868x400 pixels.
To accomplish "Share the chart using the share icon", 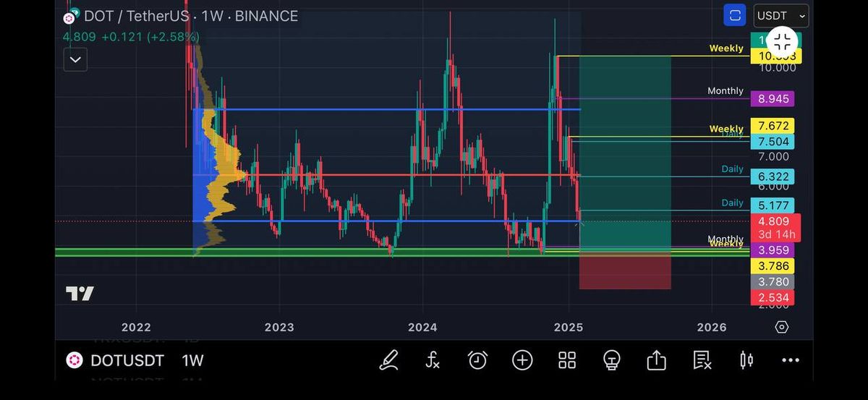I will tap(656, 359).
